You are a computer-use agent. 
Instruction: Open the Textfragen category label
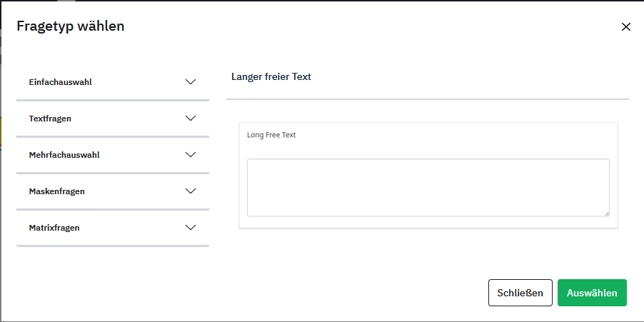[x=50, y=119]
